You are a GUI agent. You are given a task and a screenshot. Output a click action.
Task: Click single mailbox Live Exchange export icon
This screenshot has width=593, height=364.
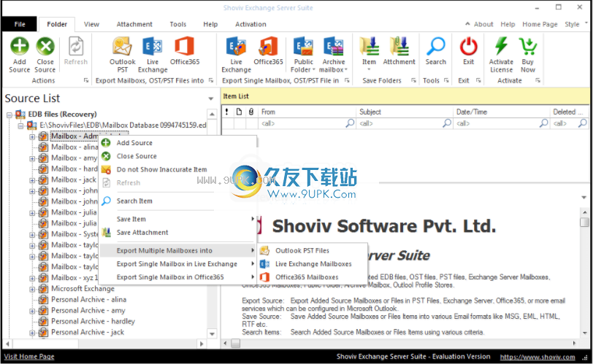(236, 47)
